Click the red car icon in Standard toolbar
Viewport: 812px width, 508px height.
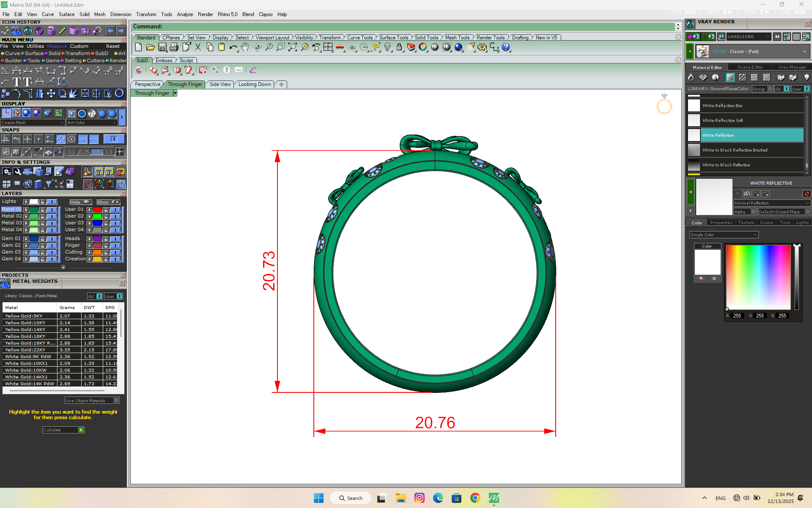[x=340, y=47]
